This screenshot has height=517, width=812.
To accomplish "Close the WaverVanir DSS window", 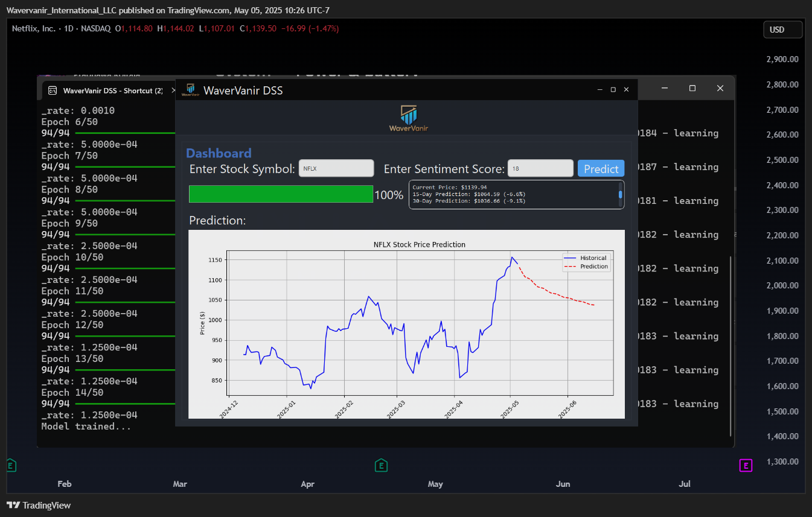I will click(x=626, y=89).
